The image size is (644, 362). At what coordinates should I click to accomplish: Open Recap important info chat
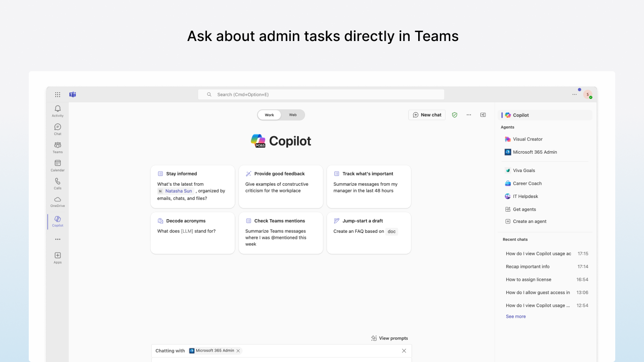547,267
